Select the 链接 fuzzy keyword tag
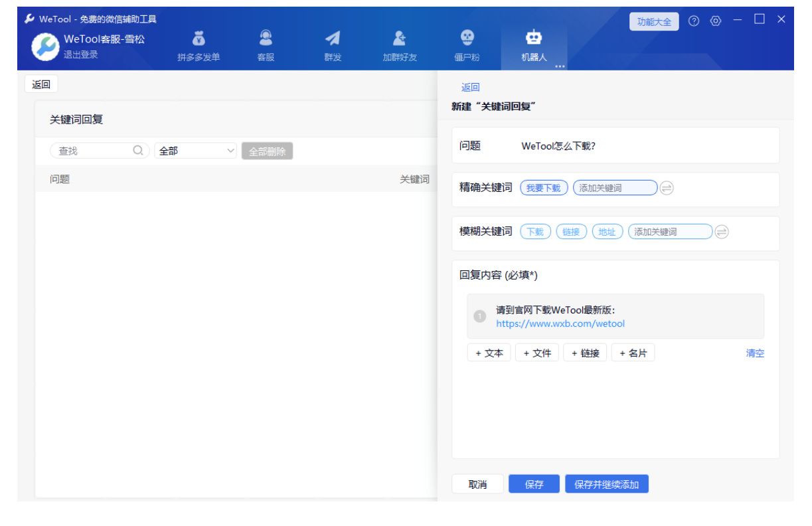The image size is (812, 526). point(572,232)
